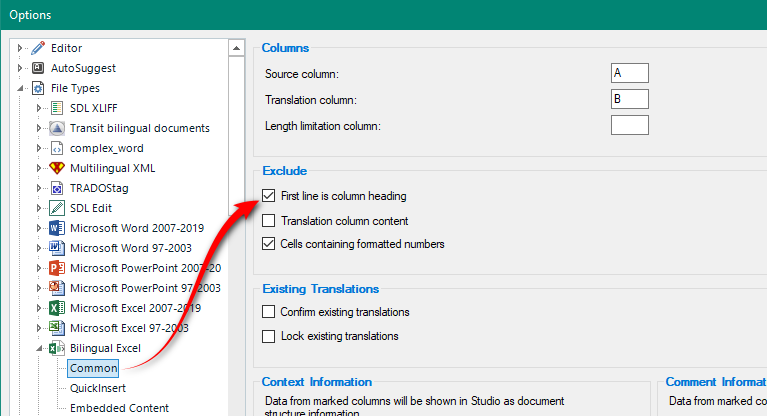Click the Microsoft Excel 97-2003 icon
Viewport: 767px width, 416px height.
tap(57, 328)
